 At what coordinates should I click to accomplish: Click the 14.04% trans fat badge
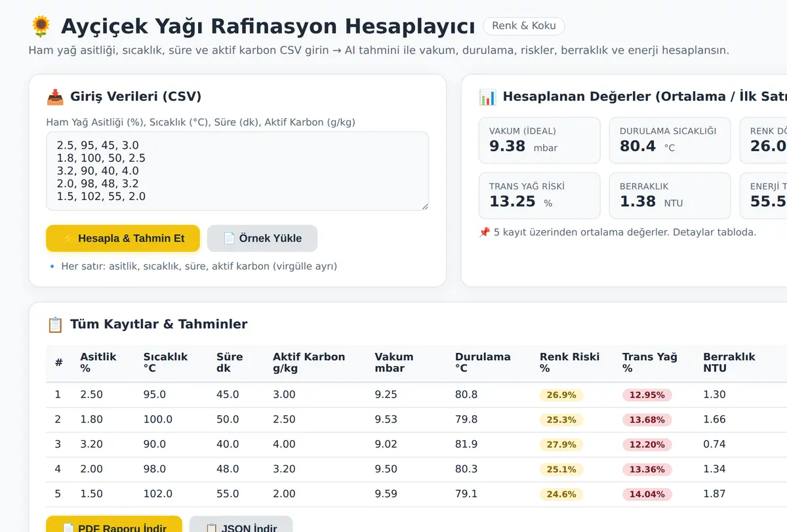[647, 495]
